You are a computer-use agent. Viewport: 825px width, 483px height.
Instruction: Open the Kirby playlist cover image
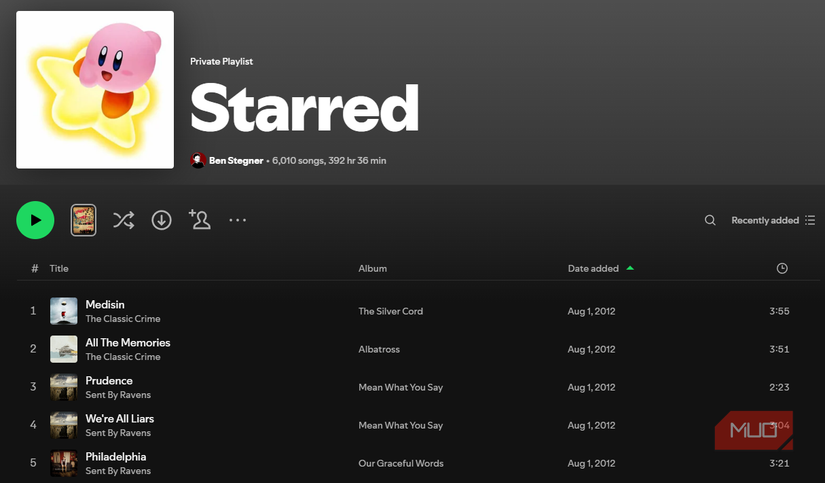[95, 90]
